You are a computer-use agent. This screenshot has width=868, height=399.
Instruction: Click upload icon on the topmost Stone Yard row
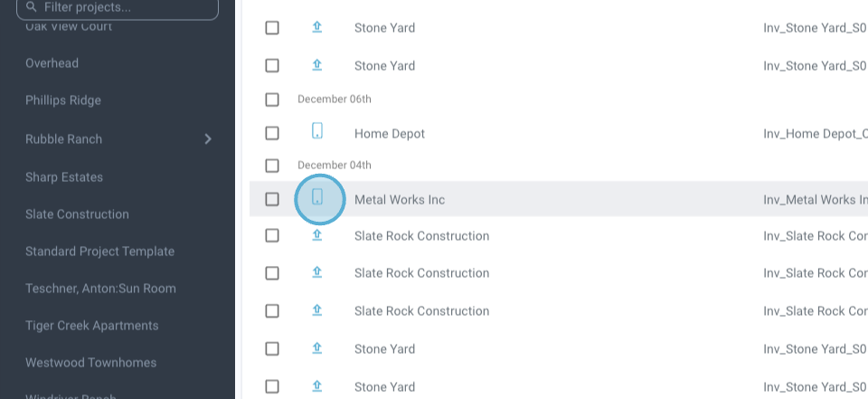pyautogui.click(x=317, y=27)
